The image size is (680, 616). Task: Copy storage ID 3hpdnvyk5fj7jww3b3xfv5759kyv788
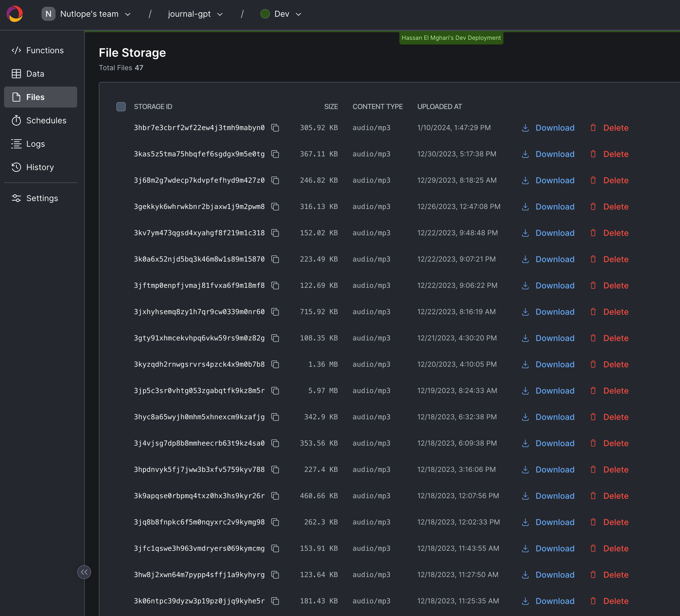coord(275,470)
